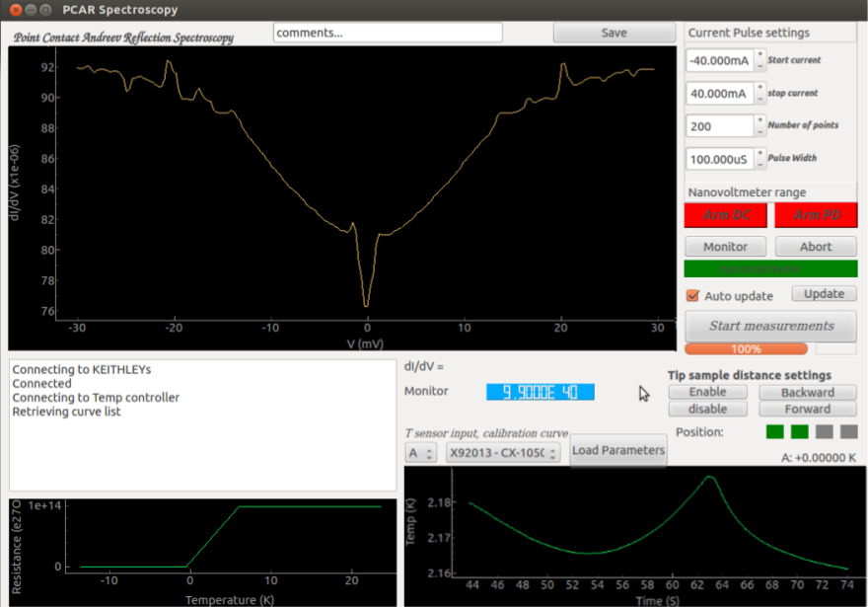Select the stop current value field
868x607 pixels.
click(720, 94)
